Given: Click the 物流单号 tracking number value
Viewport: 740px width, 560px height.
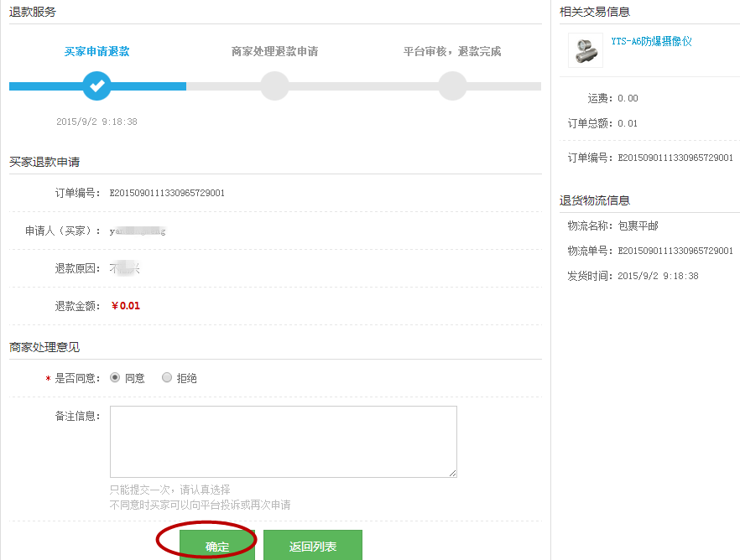Looking at the screenshot, I should [675, 251].
